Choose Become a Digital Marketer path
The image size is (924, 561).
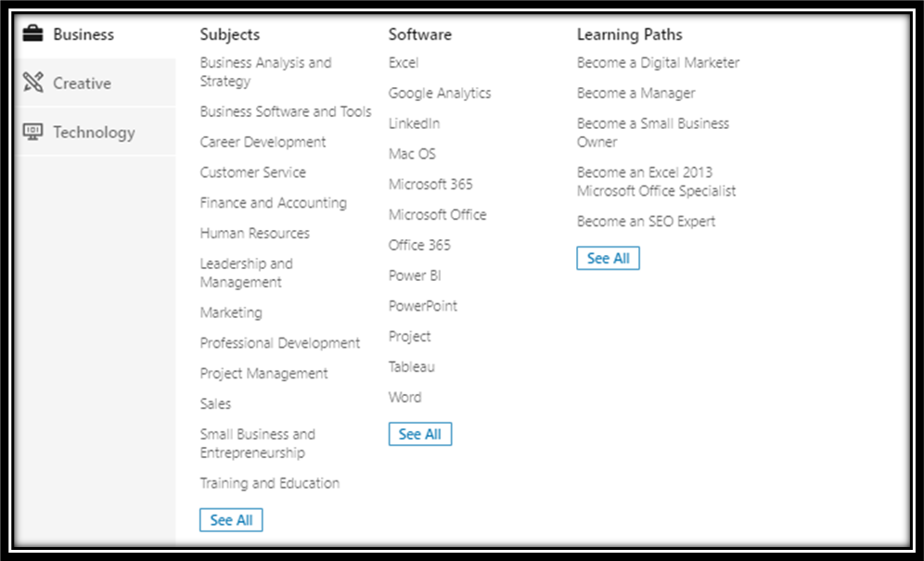pyautogui.click(x=659, y=62)
